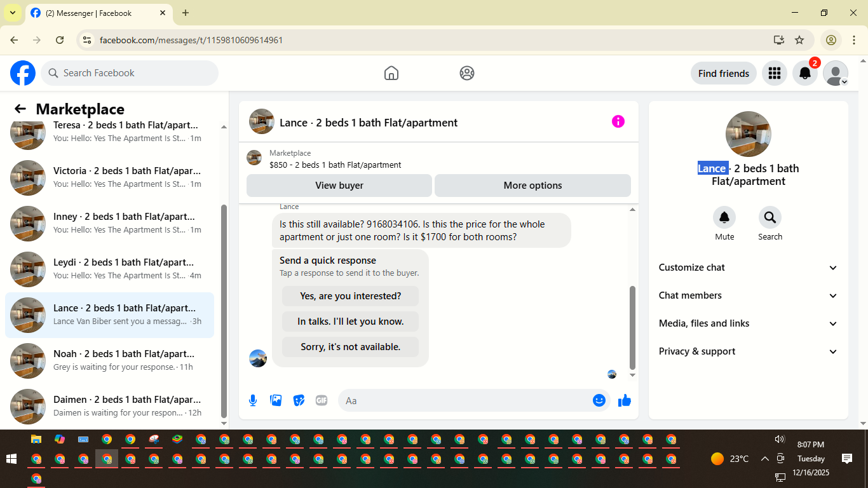Open the Chrome tab search dropdown
This screenshot has height=488, width=868.
point(13,13)
